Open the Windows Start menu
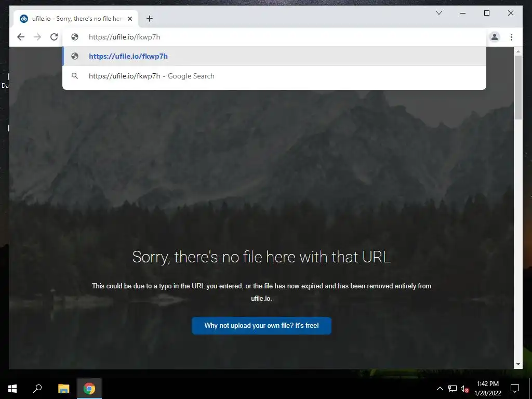This screenshot has height=399, width=532. point(12,389)
